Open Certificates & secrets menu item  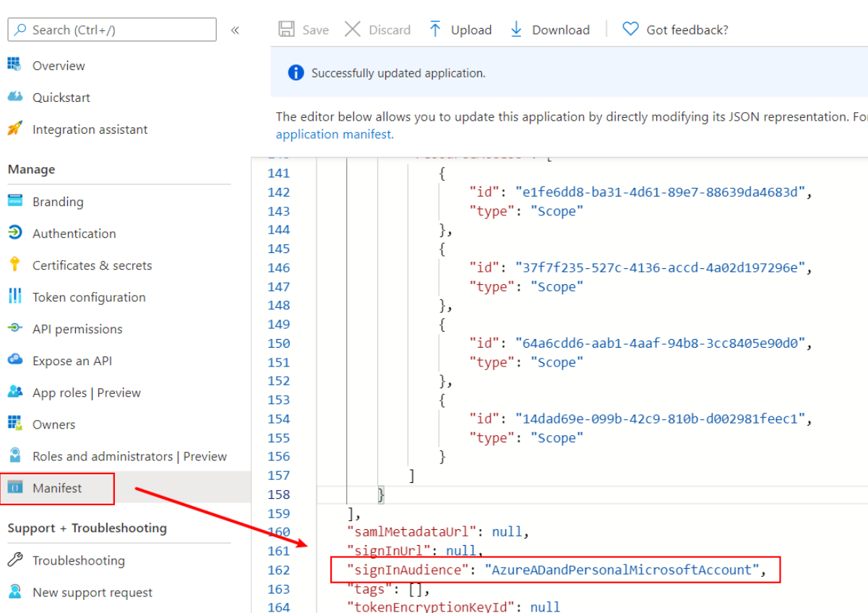92,265
